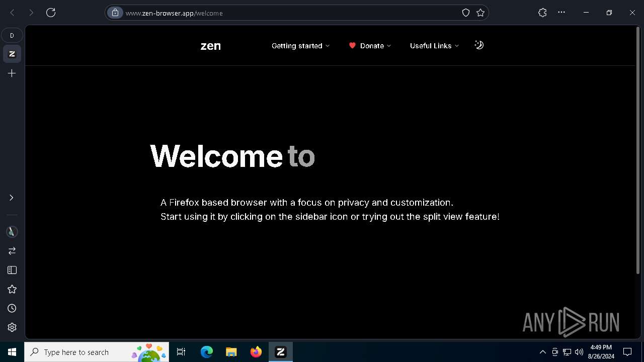The height and width of the screenshot is (362, 644).
Task: Expand Getting started dropdown menu
Action: pos(301,46)
